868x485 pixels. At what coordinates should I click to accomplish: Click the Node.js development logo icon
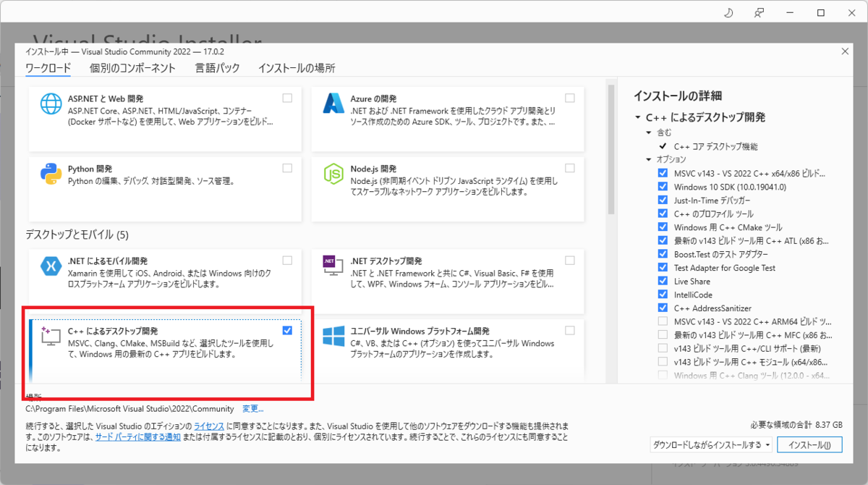pos(333,174)
